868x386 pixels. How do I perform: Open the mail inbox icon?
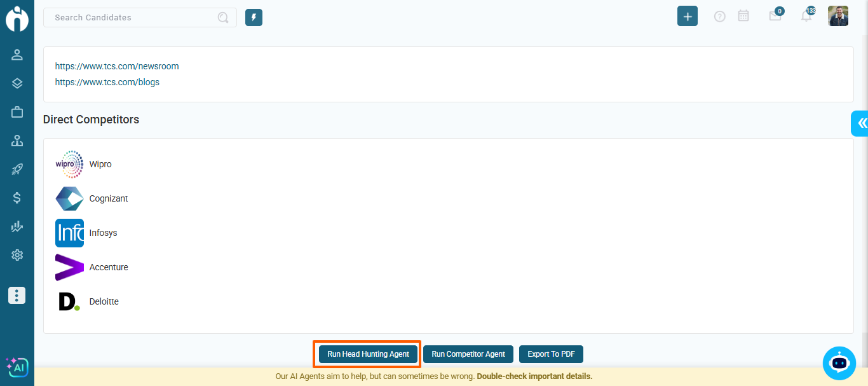[775, 17]
